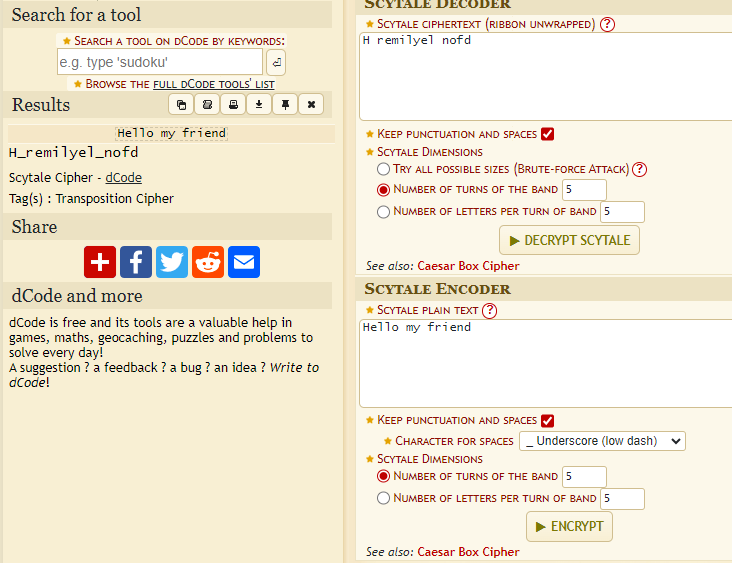Edit encoder letters per turn field
The height and width of the screenshot is (563, 732).
tap(622, 499)
